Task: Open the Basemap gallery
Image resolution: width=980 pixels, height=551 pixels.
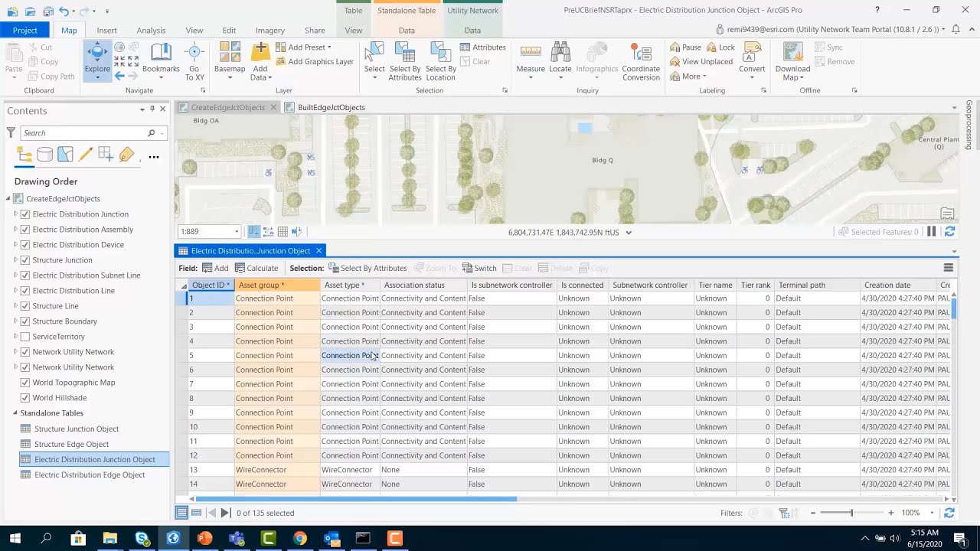Action: point(229,61)
